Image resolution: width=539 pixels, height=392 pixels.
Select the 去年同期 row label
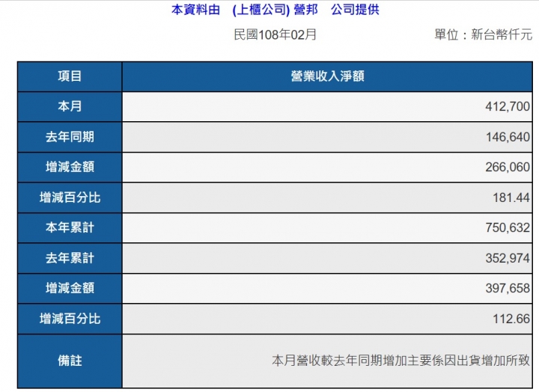pyautogui.click(x=70, y=137)
